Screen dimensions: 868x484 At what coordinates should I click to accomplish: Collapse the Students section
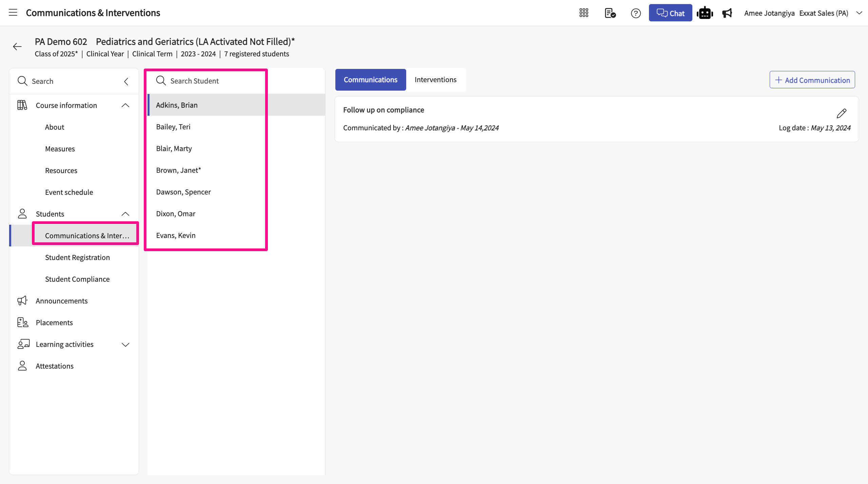click(x=125, y=214)
